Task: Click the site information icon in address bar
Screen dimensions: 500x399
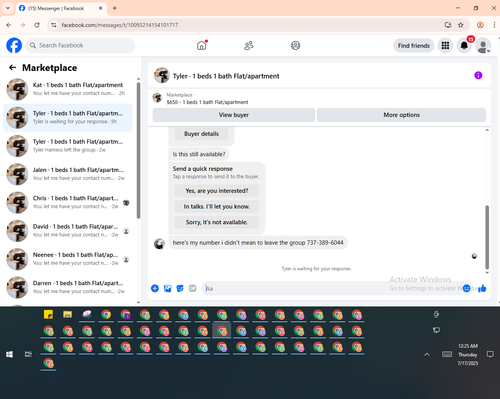Action: click(54, 25)
